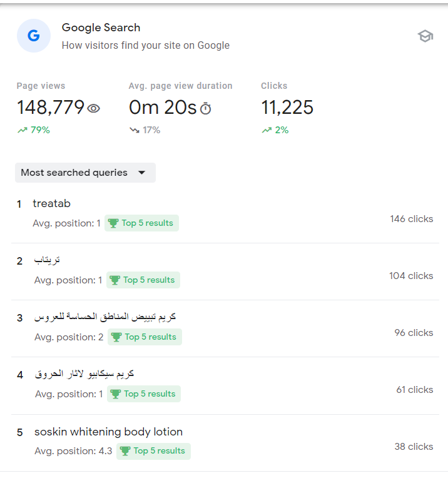Select the treatab query row
Viewport: 448px width, 483px height.
coord(52,203)
